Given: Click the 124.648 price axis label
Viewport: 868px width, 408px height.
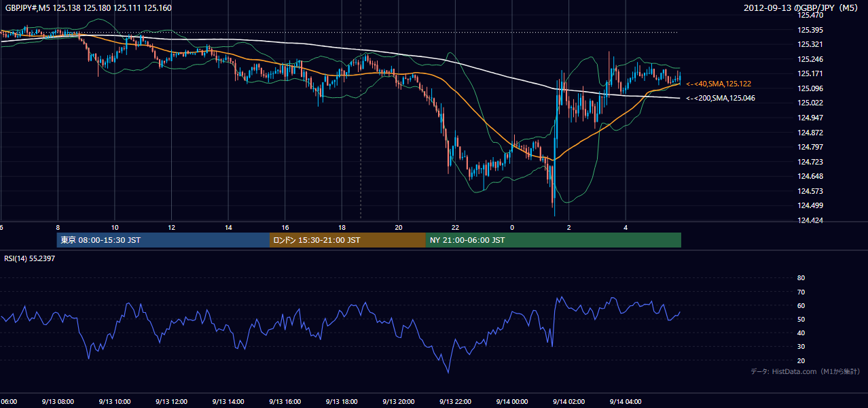Looking at the screenshot, I should (x=811, y=176).
